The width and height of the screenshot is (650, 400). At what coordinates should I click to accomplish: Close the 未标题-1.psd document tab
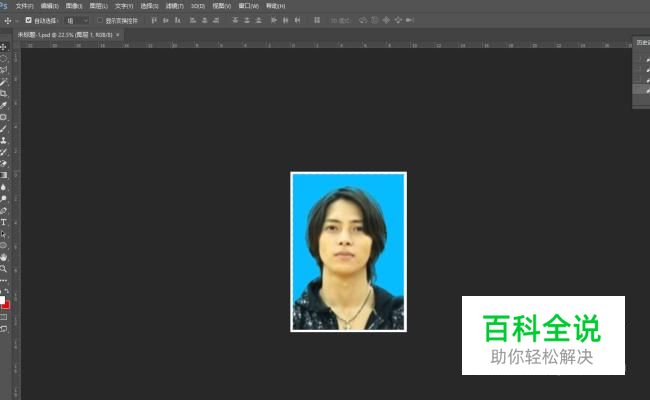[118, 35]
